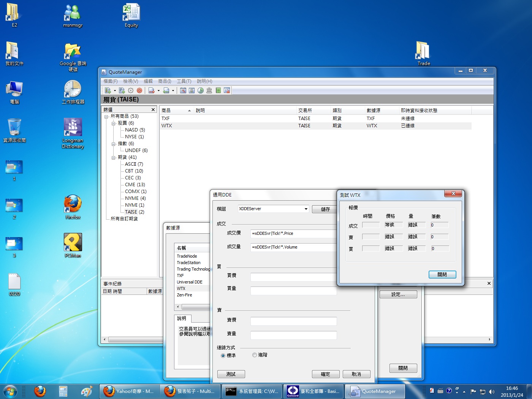Viewport: 532px width, 399px height.
Task: Close the 篩選 filter panel
Action: [153, 109]
